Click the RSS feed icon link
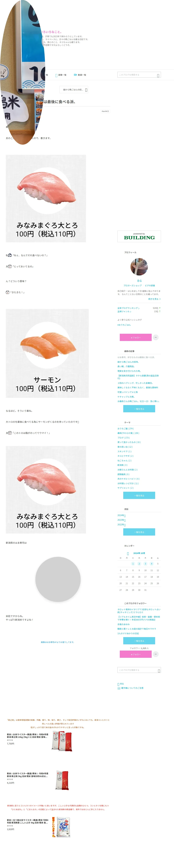Viewport: 174px width, 868px height. [121, 684]
